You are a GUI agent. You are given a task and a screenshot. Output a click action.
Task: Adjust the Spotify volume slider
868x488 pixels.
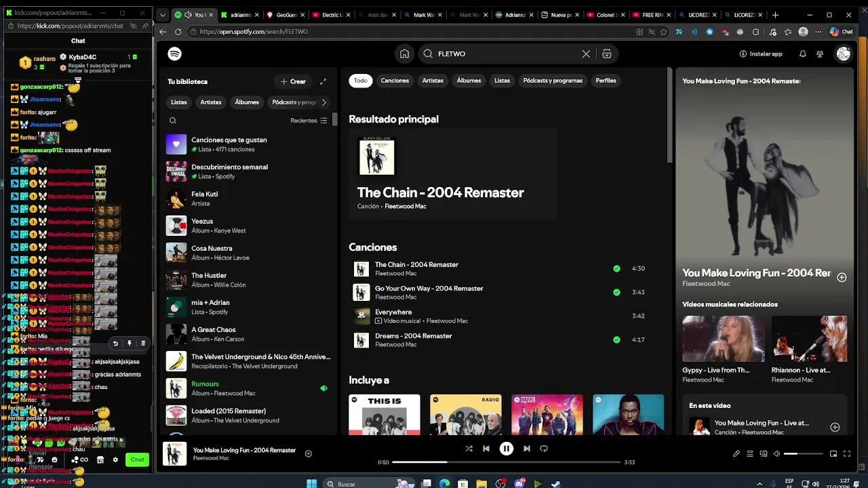point(804,453)
